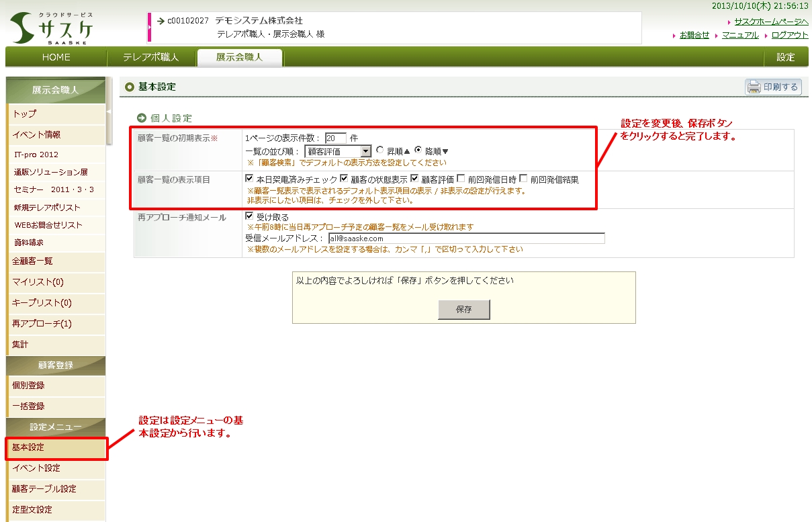Click the event list scrollbar
The width and height of the screenshot is (812, 522).
(x=109, y=111)
